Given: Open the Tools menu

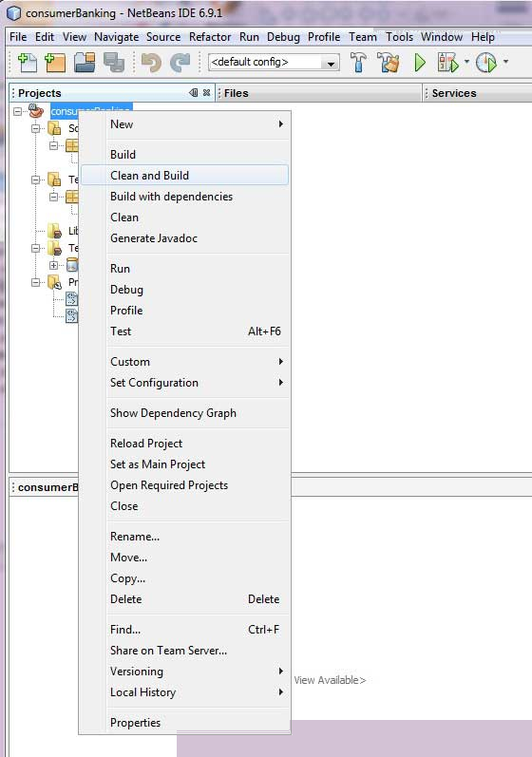Looking at the screenshot, I should point(399,37).
